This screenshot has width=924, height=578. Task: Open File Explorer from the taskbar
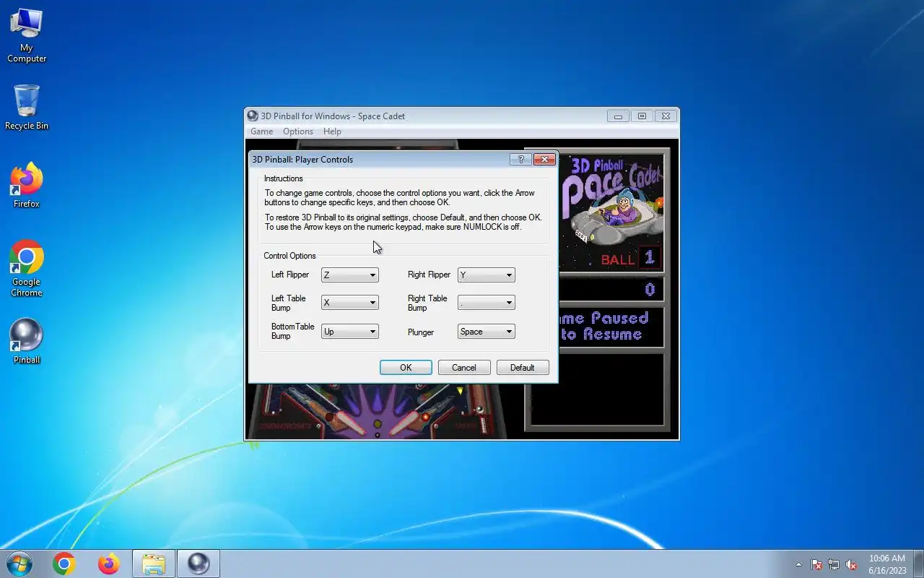tap(154, 564)
